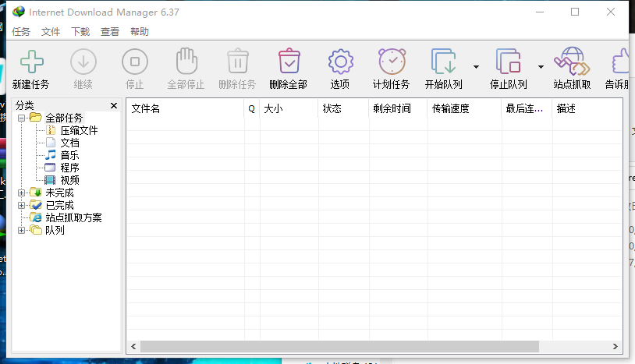The width and height of the screenshot is (635, 364).
Task: Select 视频 category label
Action: tap(69, 180)
